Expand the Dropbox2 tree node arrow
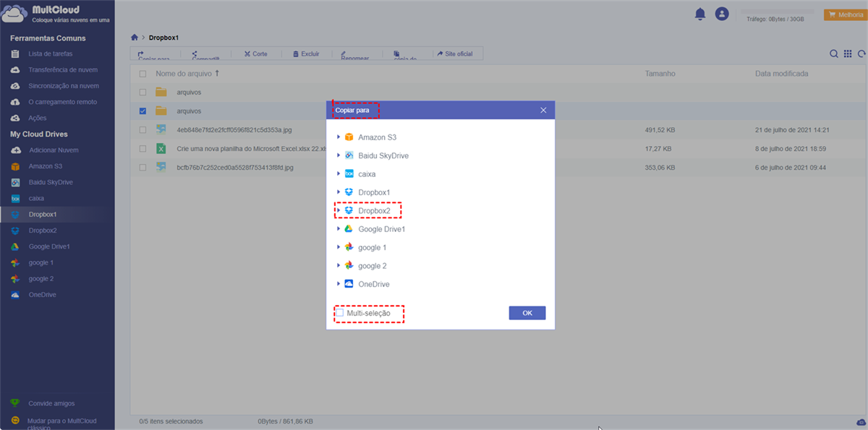Image resolution: width=868 pixels, height=430 pixels. pos(338,210)
